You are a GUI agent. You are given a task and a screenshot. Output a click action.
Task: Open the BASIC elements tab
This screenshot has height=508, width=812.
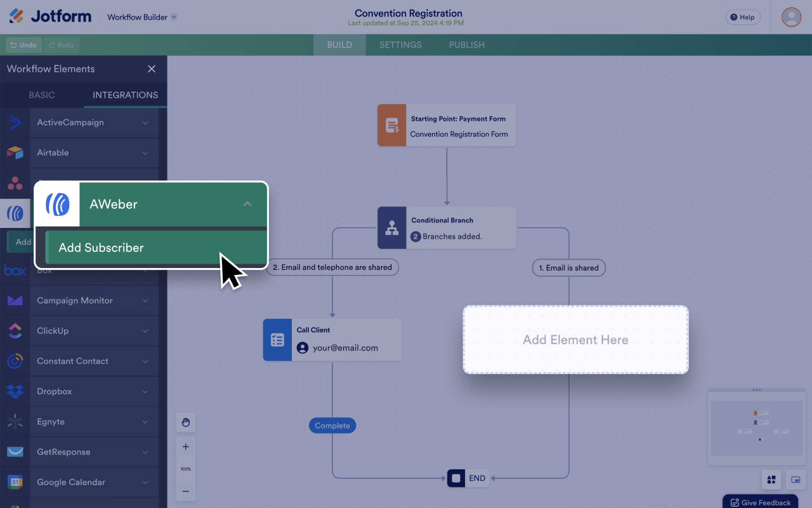[x=42, y=95]
